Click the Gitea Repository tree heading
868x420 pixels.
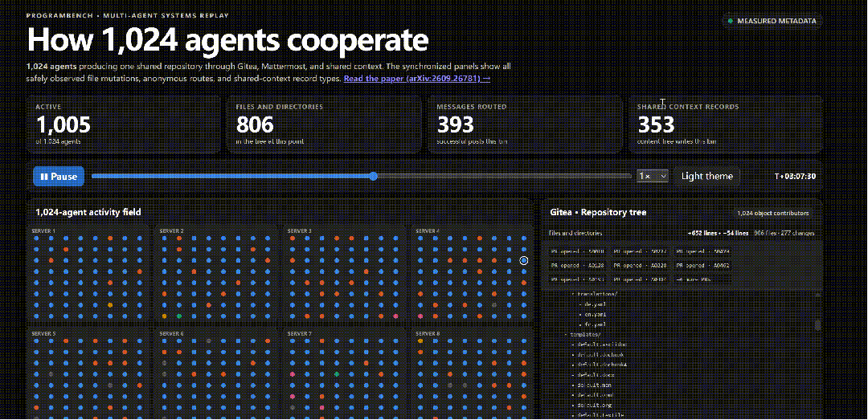coord(599,213)
